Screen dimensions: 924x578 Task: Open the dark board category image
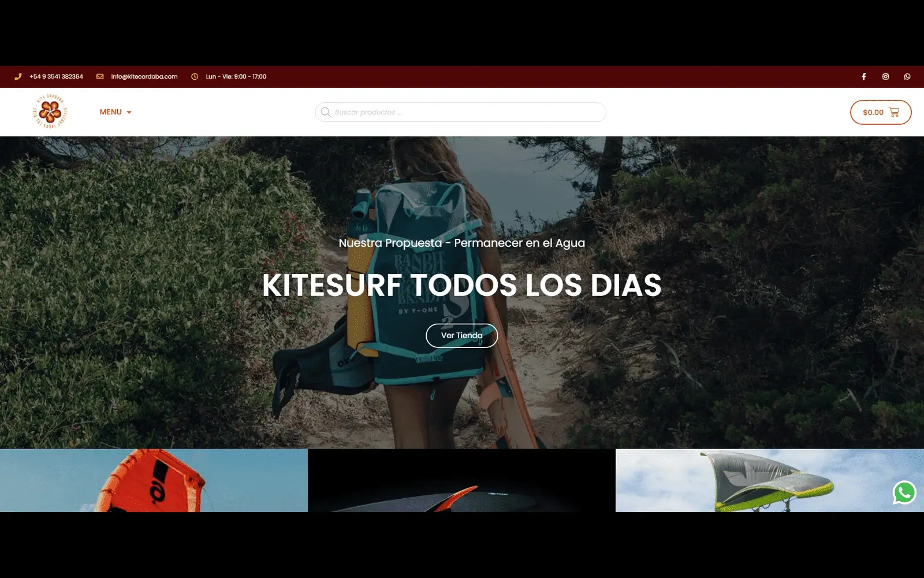461,480
